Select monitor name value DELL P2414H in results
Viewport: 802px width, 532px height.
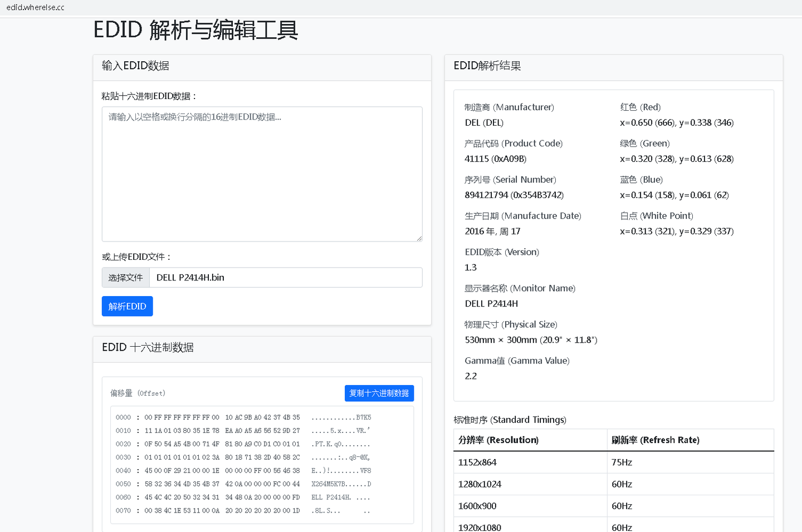491,303
